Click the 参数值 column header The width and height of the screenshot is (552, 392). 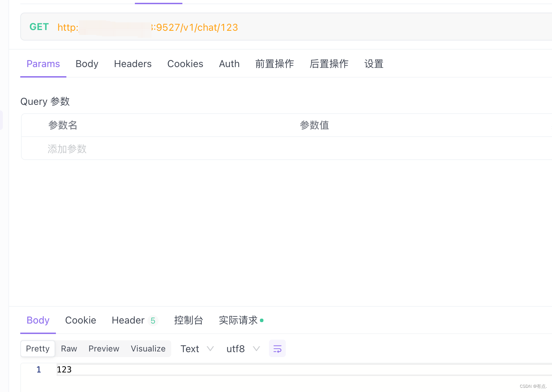pos(314,125)
